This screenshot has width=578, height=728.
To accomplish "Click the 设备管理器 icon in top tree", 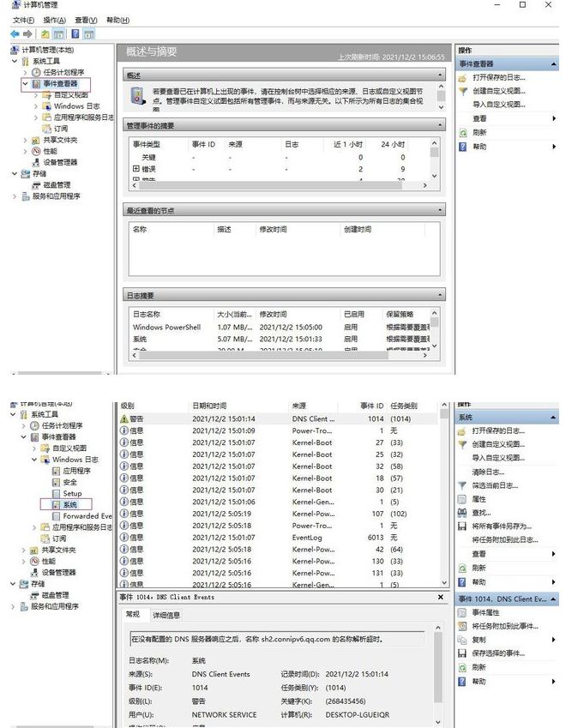I will (36, 162).
